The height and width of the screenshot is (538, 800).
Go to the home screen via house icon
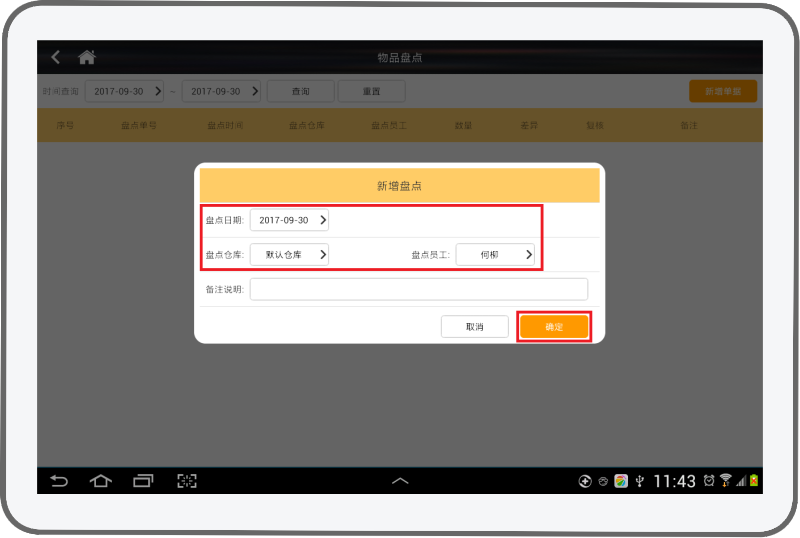pos(87,58)
